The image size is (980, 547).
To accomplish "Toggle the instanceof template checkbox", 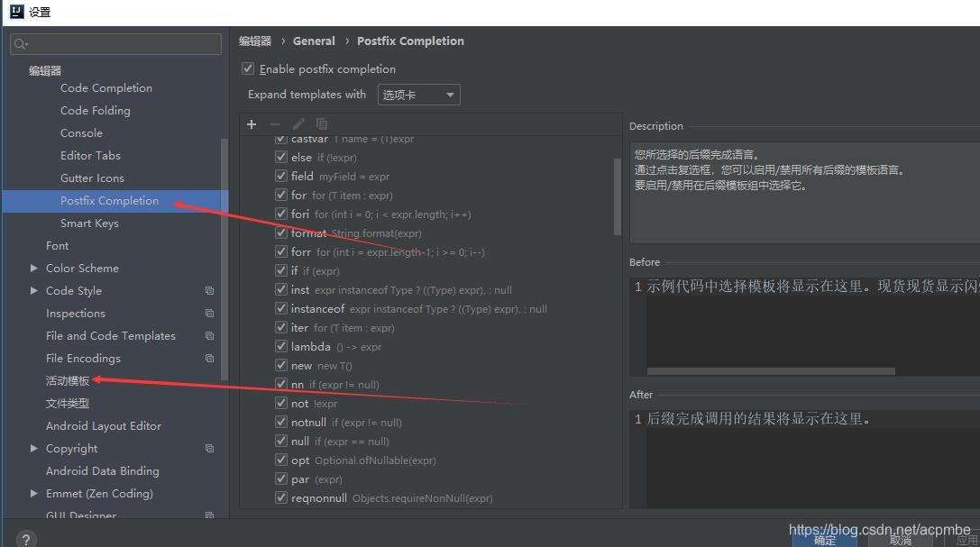I will [x=281, y=308].
